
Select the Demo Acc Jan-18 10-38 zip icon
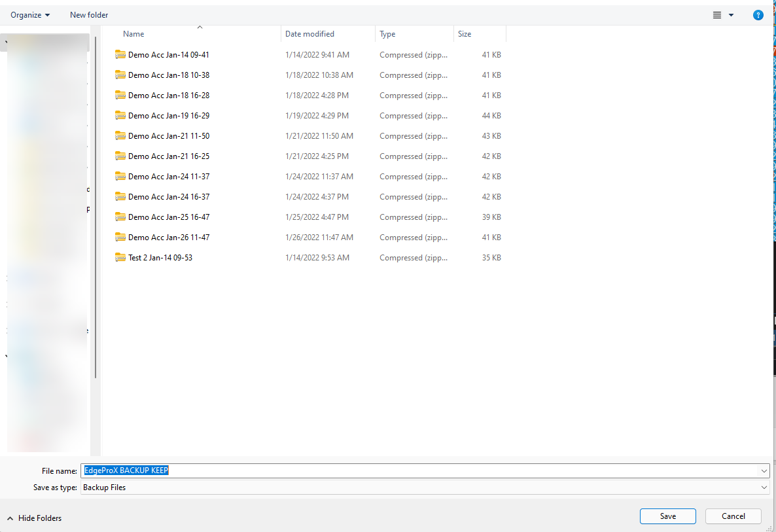[120, 75]
